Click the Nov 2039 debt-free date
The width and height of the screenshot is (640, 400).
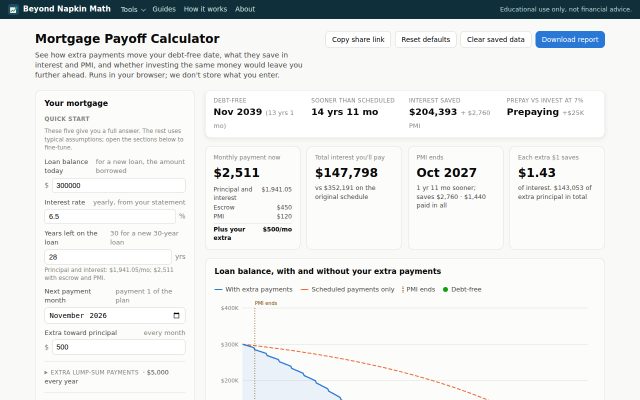pyautogui.click(x=238, y=112)
